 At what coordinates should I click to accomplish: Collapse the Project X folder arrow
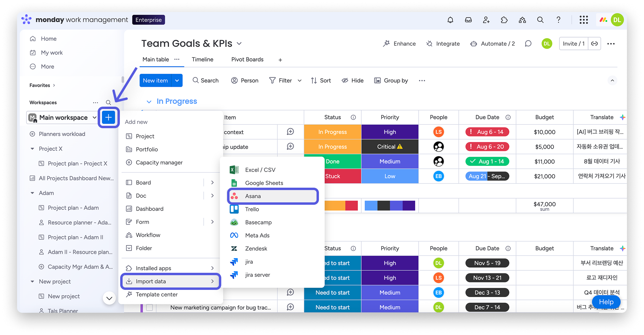tap(32, 149)
